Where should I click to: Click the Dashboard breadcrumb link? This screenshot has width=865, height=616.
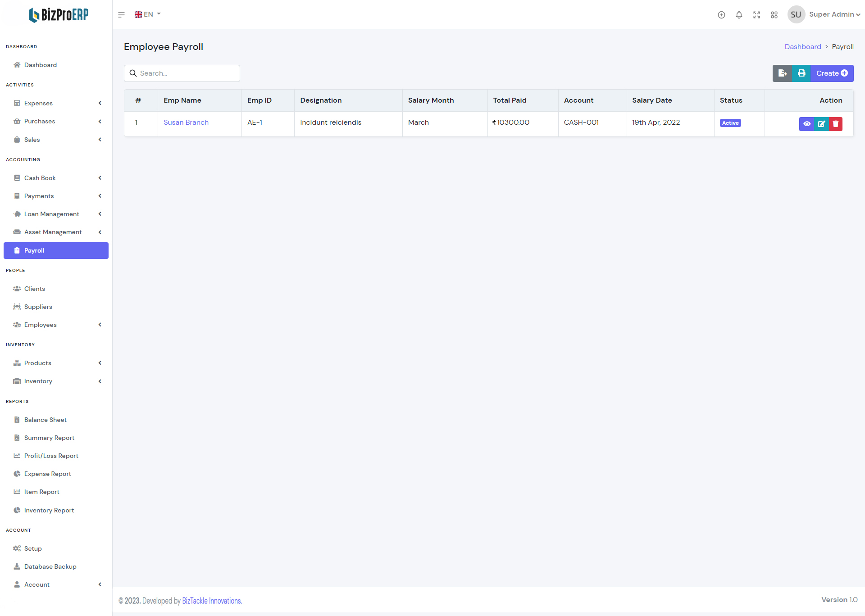802,47
